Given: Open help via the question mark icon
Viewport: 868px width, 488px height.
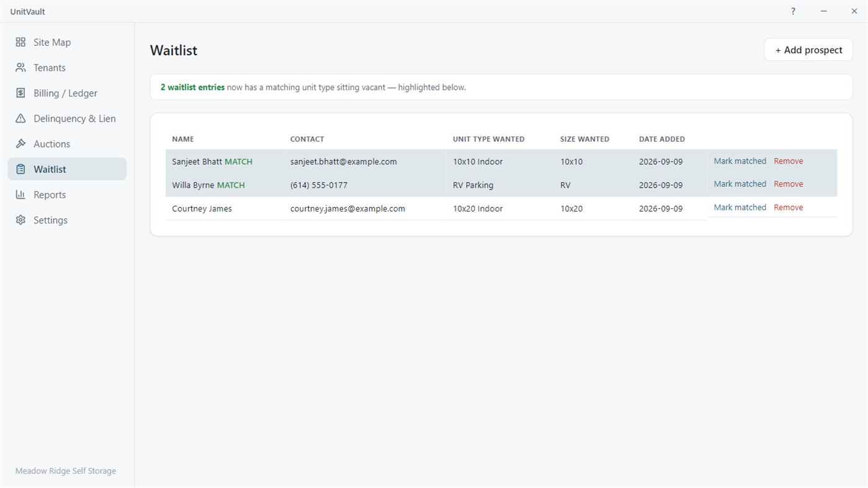Looking at the screenshot, I should [793, 11].
